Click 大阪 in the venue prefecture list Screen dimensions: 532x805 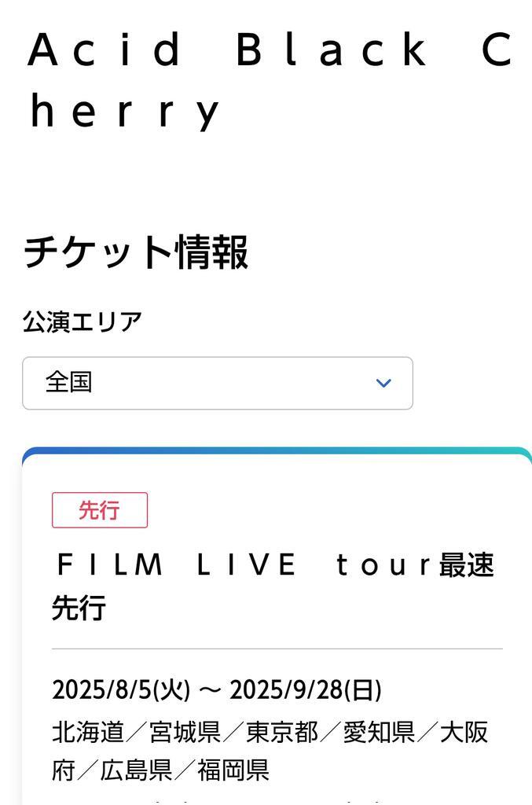[x=464, y=732]
